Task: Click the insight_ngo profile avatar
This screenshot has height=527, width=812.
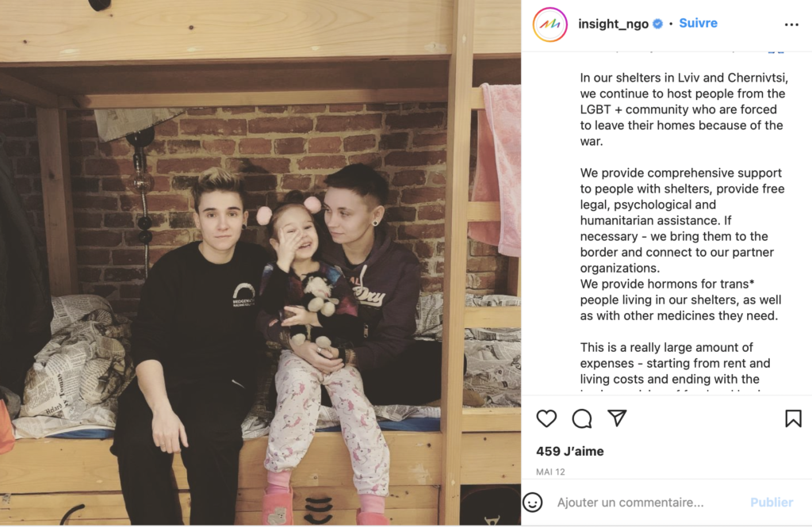Action: click(x=550, y=25)
